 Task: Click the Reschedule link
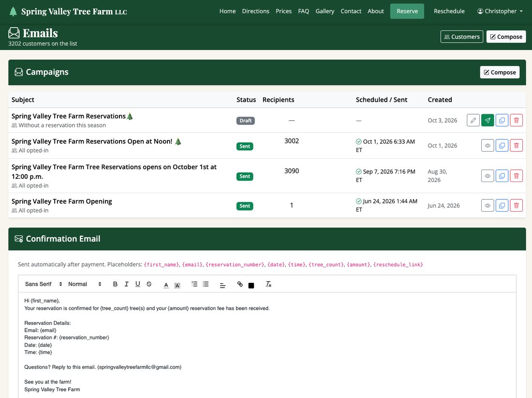pos(449,11)
